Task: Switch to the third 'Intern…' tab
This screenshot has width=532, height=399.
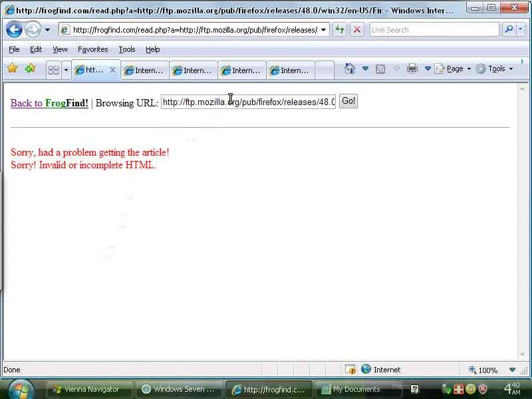Action: [241, 70]
